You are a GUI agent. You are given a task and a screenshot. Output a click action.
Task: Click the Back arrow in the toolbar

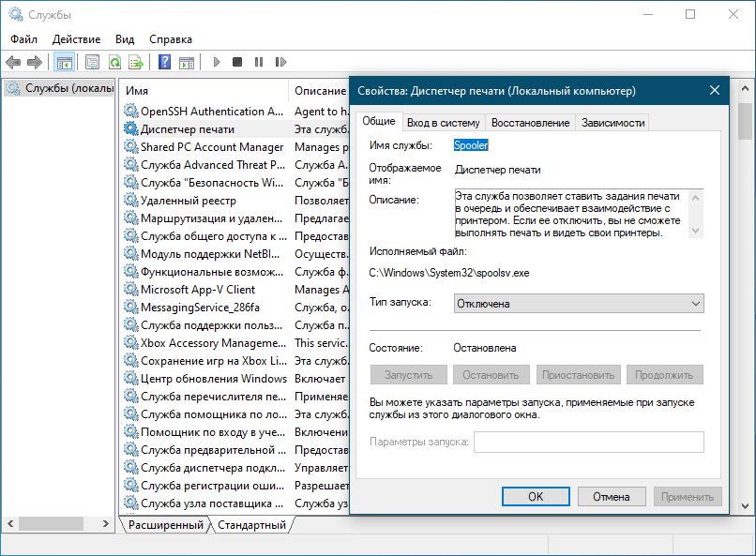click(x=13, y=62)
